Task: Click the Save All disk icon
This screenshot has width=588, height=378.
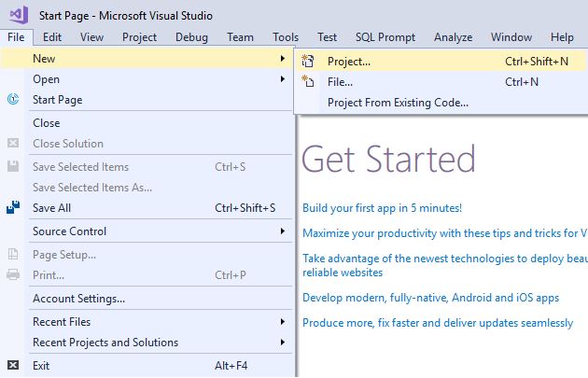Action: [13, 208]
